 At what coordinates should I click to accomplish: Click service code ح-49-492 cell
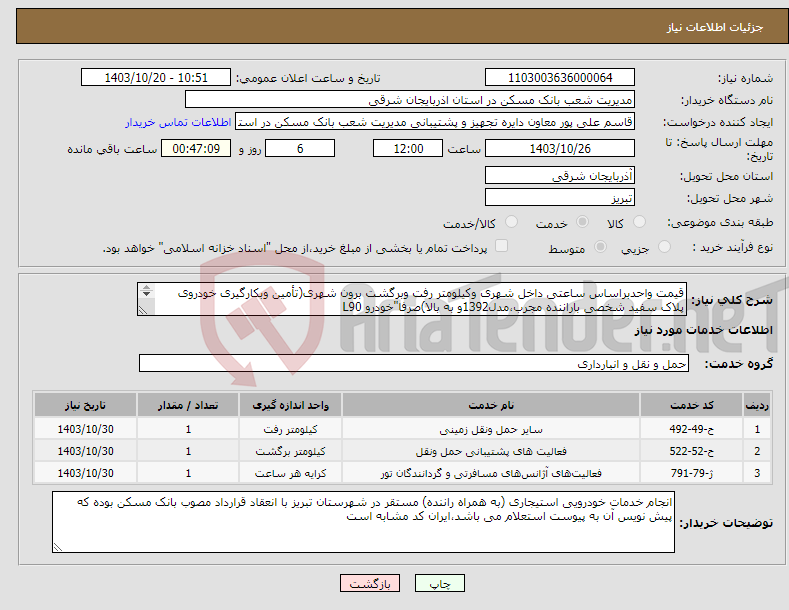[692, 429]
